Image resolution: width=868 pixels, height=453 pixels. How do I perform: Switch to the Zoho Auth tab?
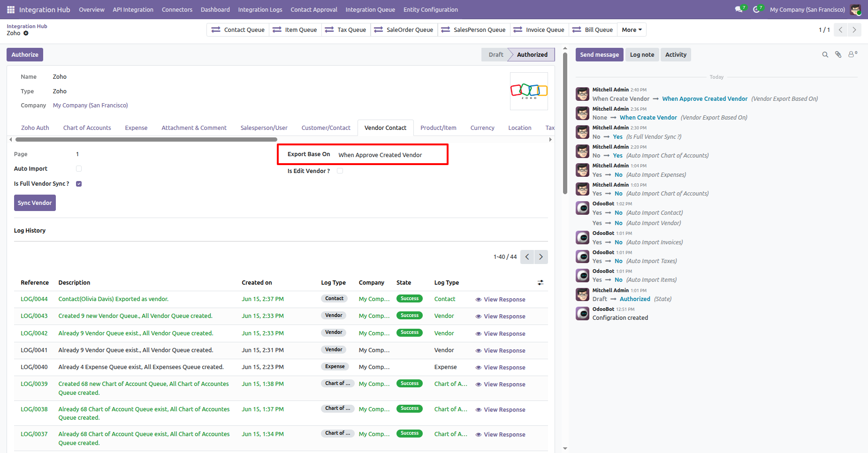pos(35,128)
